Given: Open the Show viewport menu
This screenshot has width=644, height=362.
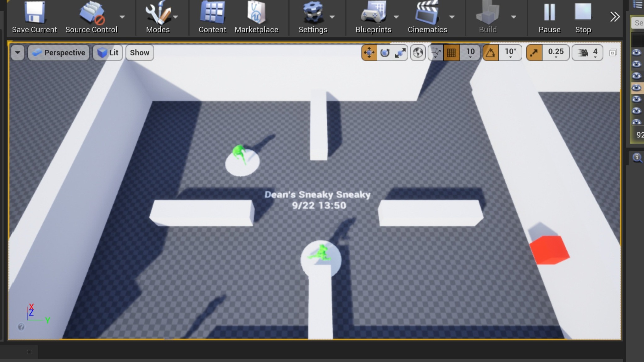Looking at the screenshot, I should (140, 53).
